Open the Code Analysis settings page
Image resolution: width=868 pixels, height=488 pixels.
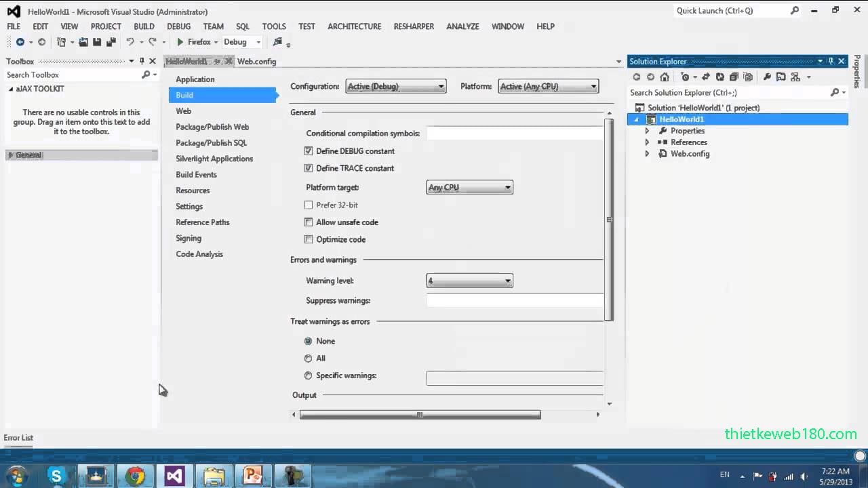tap(199, 253)
